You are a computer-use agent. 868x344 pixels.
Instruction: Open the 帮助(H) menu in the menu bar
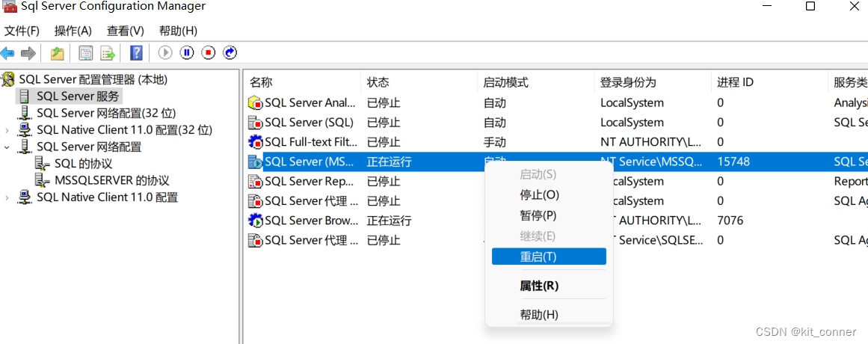(x=178, y=31)
